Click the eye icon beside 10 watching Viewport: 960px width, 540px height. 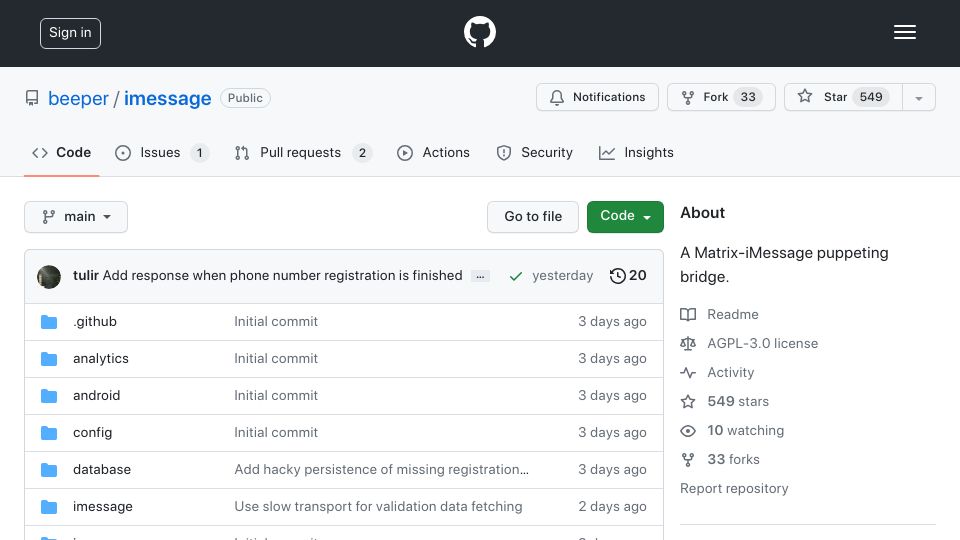pyautogui.click(x=688, y=430)
